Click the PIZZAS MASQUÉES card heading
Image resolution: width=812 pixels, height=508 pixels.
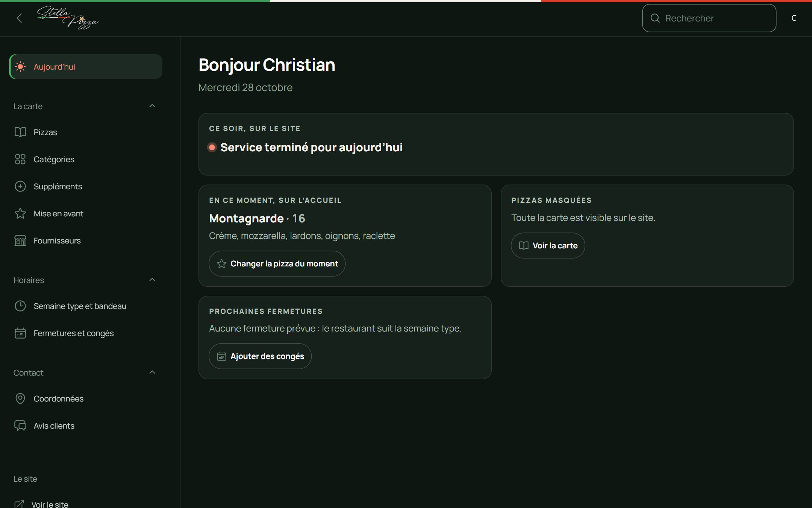[551, 200]
